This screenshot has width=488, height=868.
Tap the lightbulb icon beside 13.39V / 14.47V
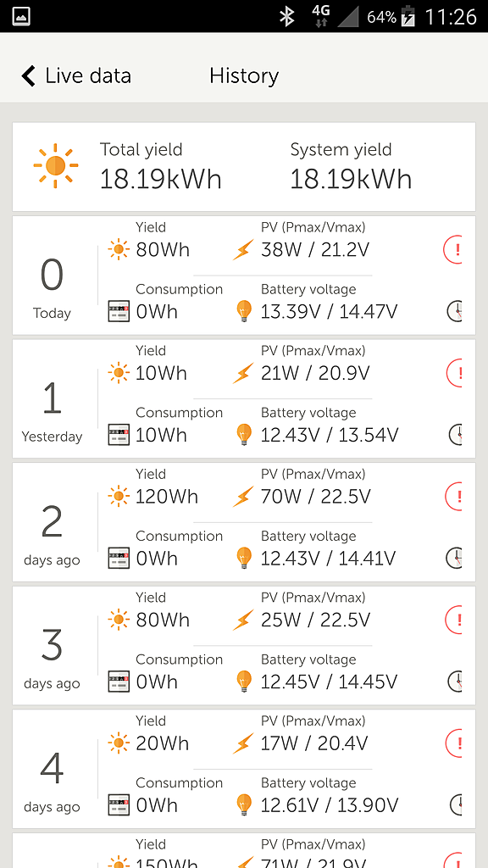[x=244, y=312]
